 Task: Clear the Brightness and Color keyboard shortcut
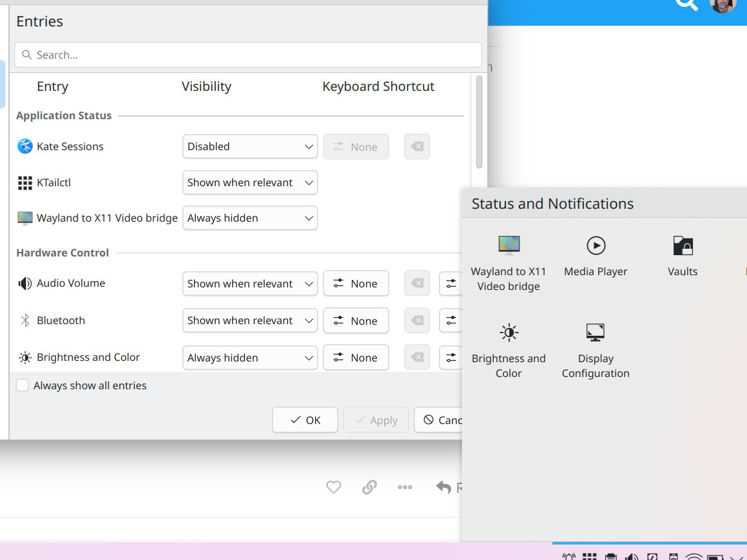(x=417, y=358)
